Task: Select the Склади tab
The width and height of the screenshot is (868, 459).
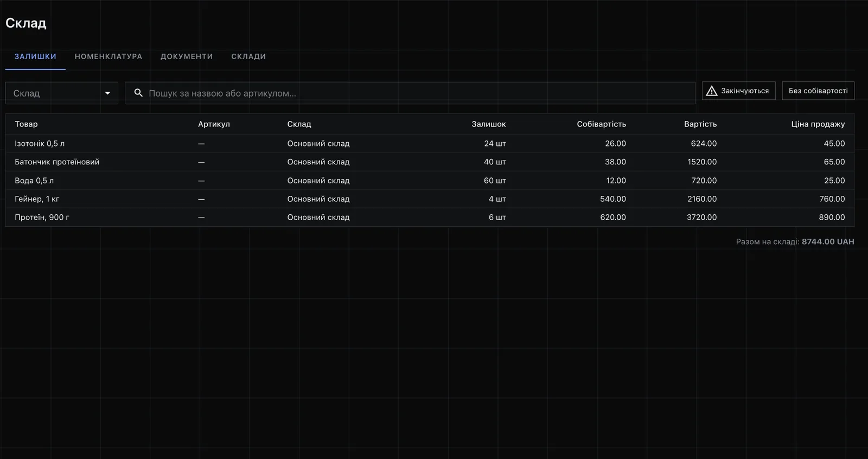Action: (248, 56)
